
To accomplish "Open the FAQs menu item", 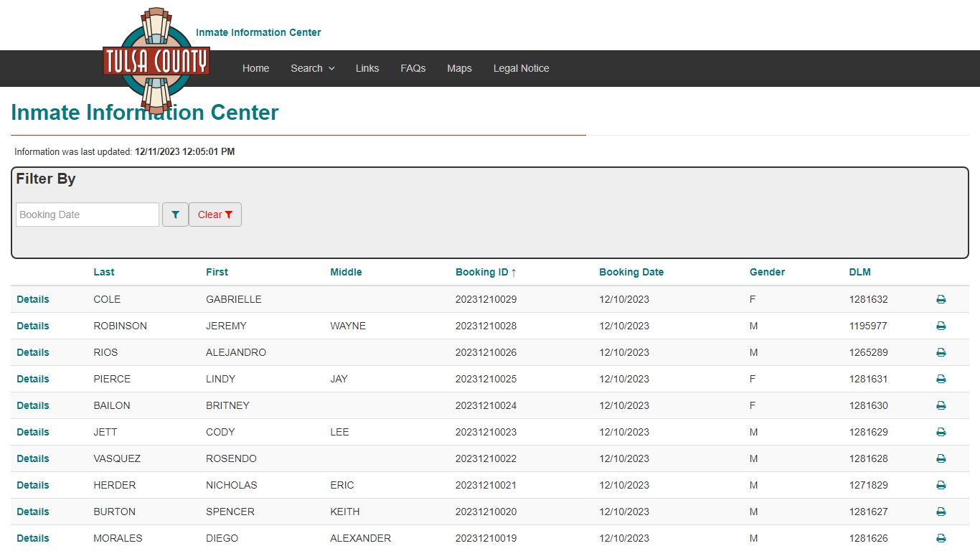I will click(x=413, y=68).
